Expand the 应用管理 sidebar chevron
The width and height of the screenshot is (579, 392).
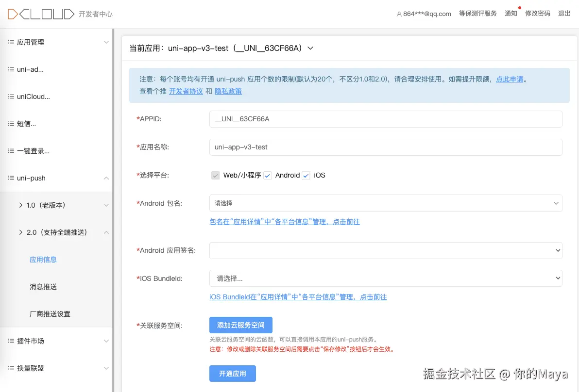(x=106, y=42)
